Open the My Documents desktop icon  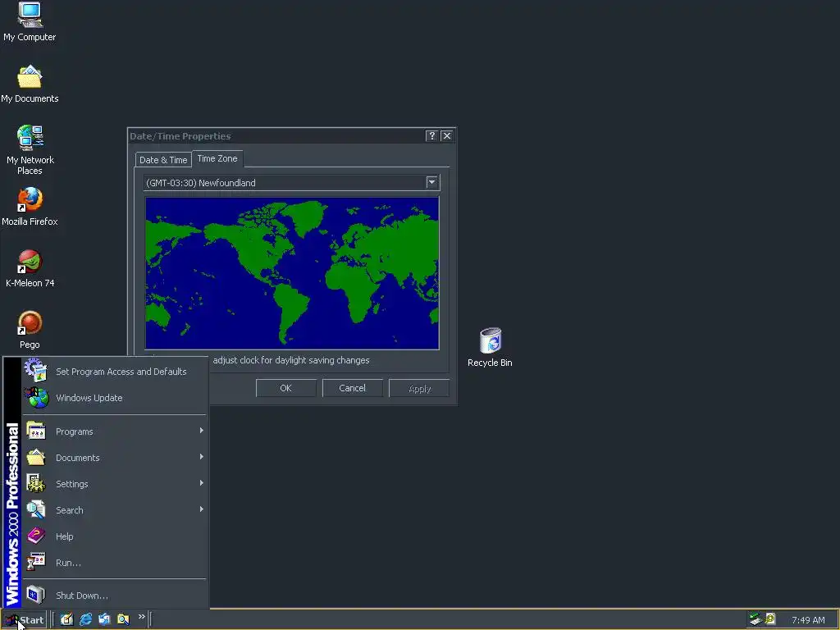[x=30, y=84]
